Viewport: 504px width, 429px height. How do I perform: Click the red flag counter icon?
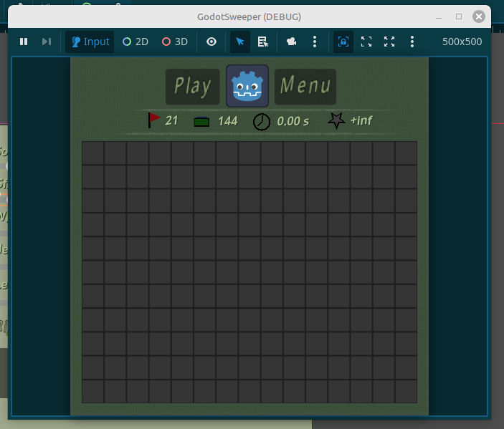[153, 120]
